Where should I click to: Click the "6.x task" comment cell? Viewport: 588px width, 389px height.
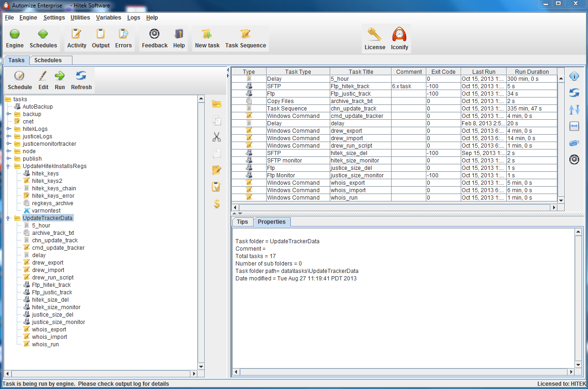click(x=409, y=86)
